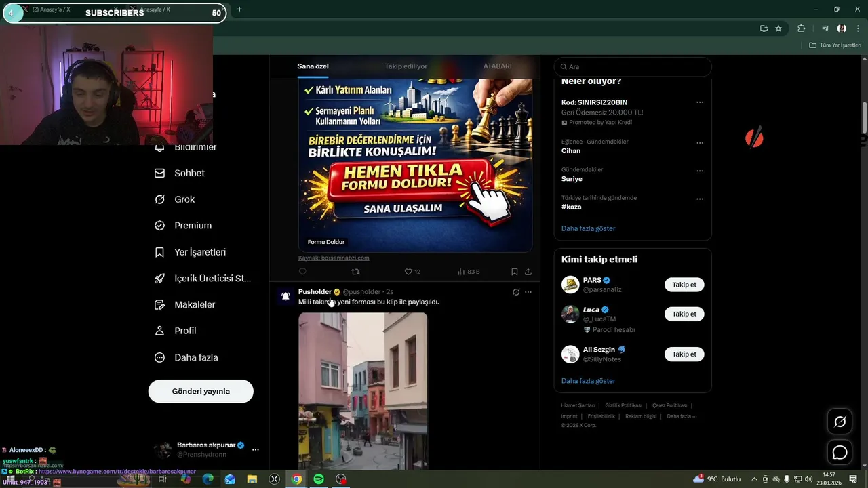868x488 pixels.
Task: Open Hizmet Şartları footer link
Action: [x=578, y=405]
